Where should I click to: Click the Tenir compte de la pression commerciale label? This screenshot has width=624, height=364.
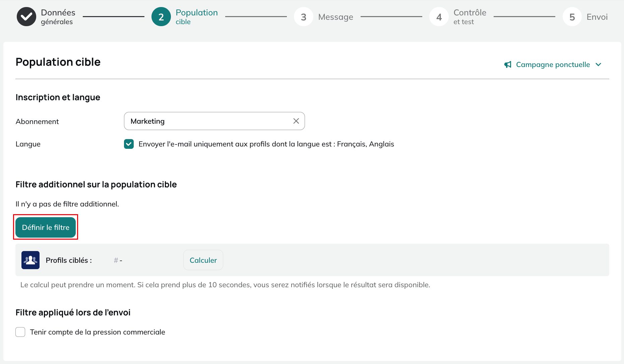(98, 332)
